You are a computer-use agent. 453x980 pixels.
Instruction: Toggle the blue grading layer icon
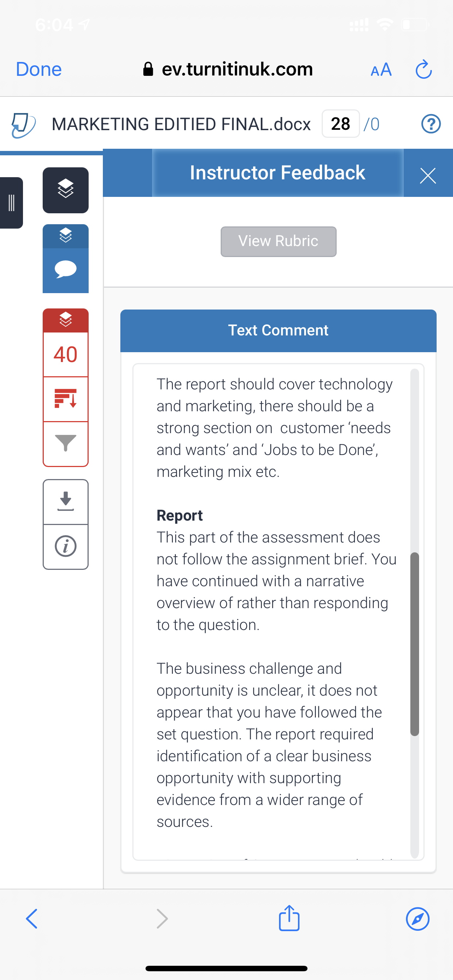pyautogui.click(x=66, y=236)
